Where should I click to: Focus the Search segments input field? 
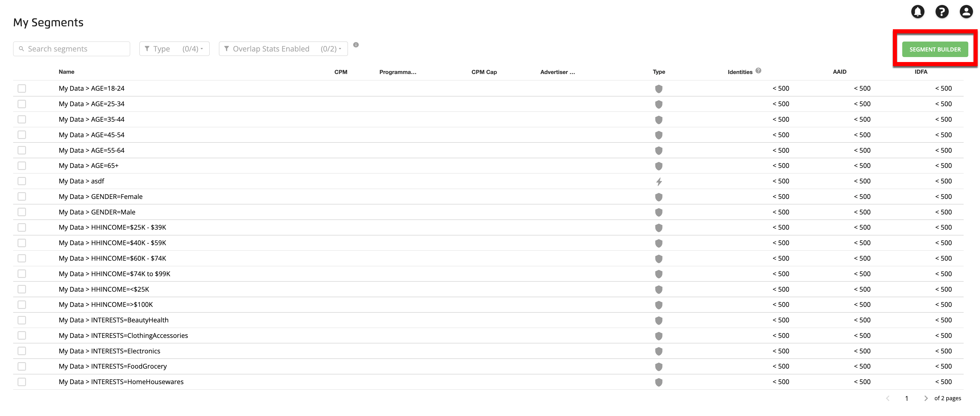[x=72, y=49]
